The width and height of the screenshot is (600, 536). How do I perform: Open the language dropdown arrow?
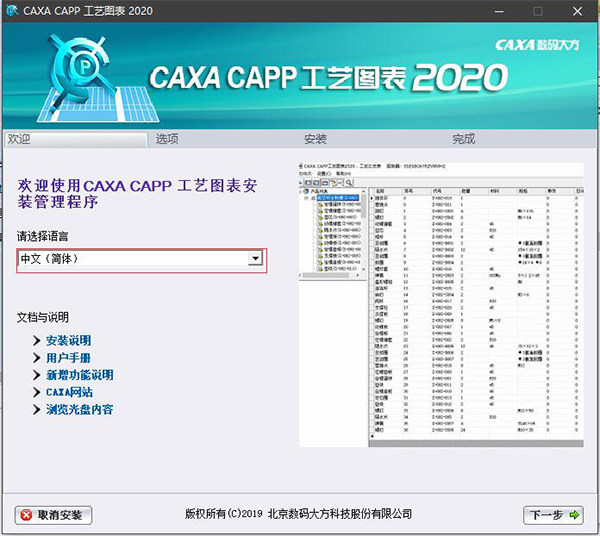click(x=256, y=259)
